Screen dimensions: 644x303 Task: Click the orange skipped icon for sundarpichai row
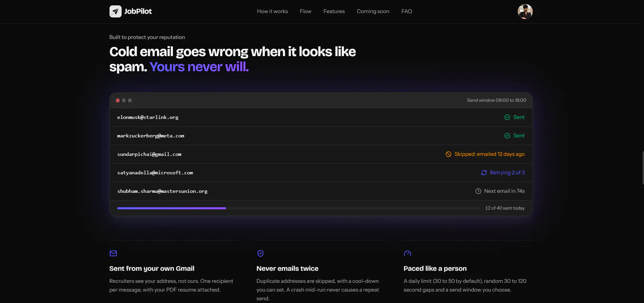pos(448,154)
